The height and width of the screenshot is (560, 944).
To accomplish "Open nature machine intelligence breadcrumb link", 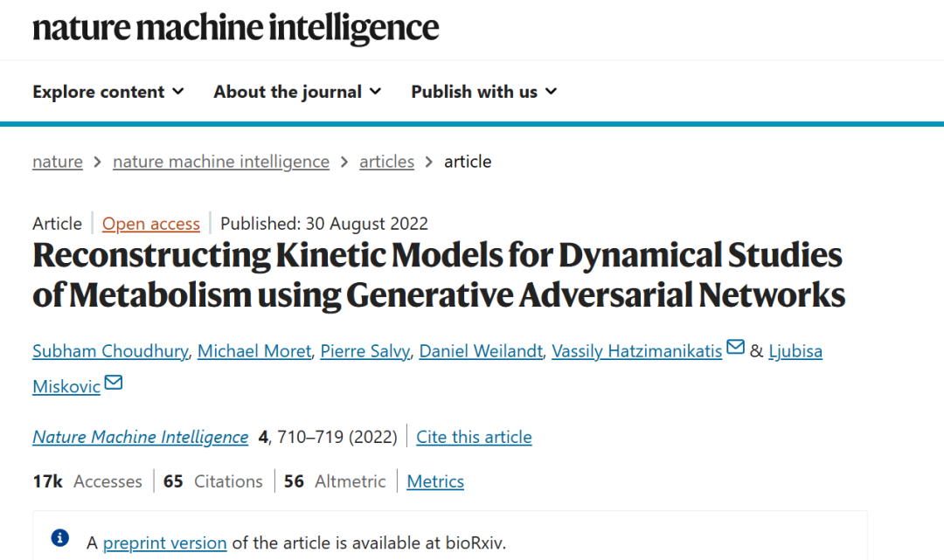I will pyautogui.click(x=221, y=162).
